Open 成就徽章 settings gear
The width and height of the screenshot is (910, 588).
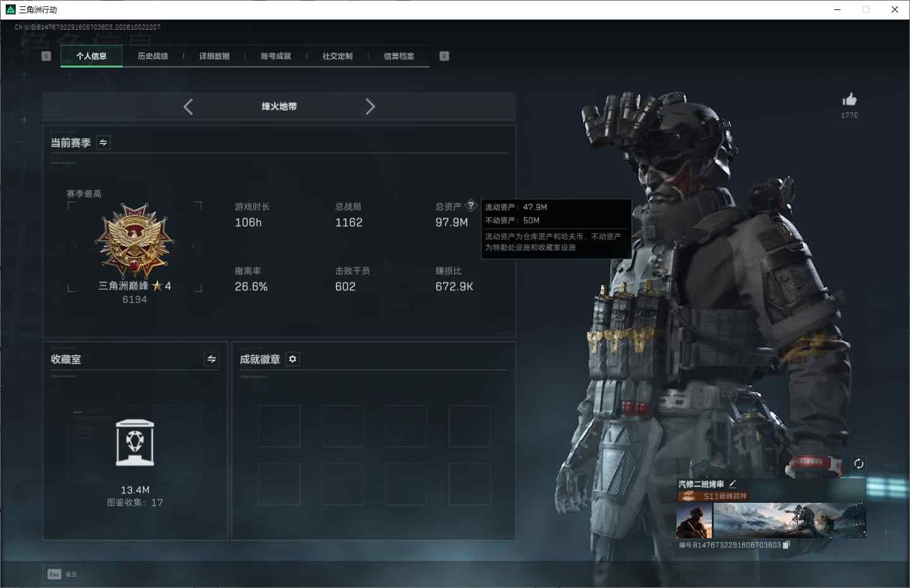pyautogui.click(x=293, y=359)
